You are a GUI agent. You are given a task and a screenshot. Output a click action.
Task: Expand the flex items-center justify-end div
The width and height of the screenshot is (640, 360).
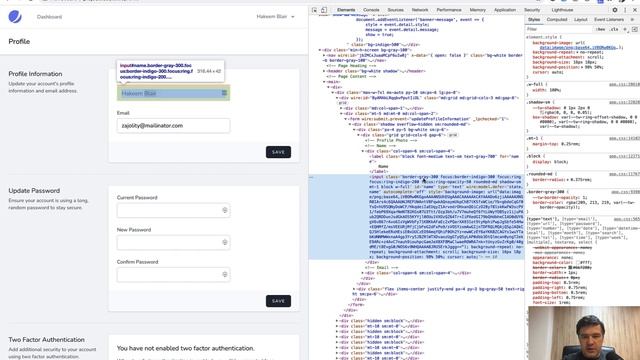tap(354, 289)
